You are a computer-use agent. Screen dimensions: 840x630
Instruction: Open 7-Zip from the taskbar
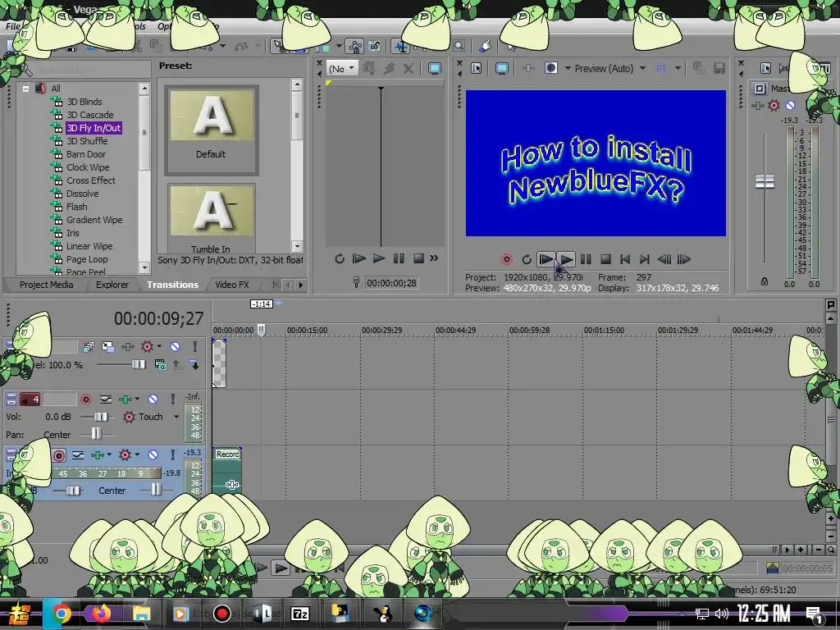300,614
